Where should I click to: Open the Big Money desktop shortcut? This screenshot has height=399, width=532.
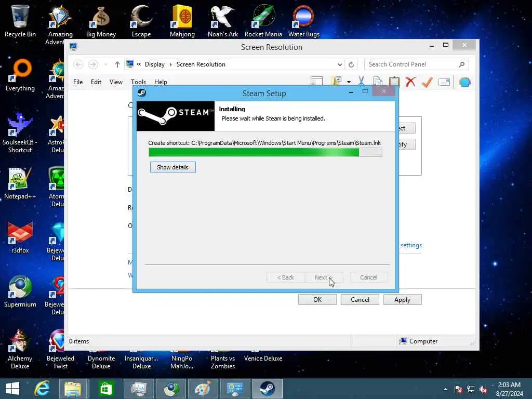[x=101, y=20]
